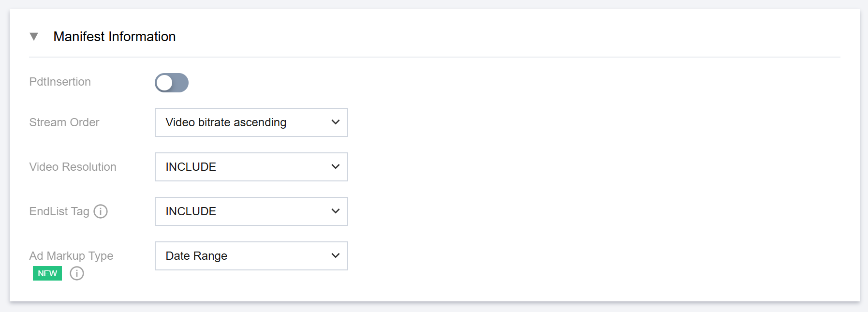The width and height of the screenshot is (868, 312).
Task: Open the Stream Order dropdown
Action: tap(251, 122)
